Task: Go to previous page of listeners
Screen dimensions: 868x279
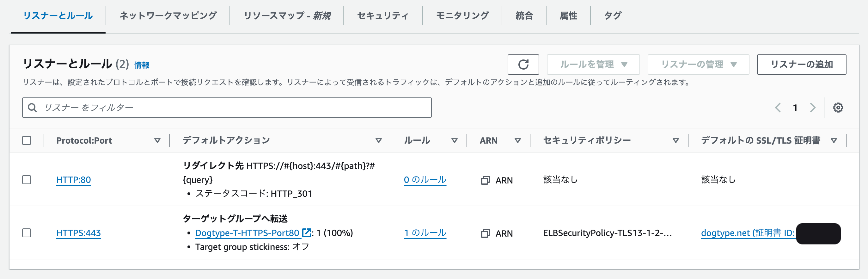Action: tap(778, 108)
